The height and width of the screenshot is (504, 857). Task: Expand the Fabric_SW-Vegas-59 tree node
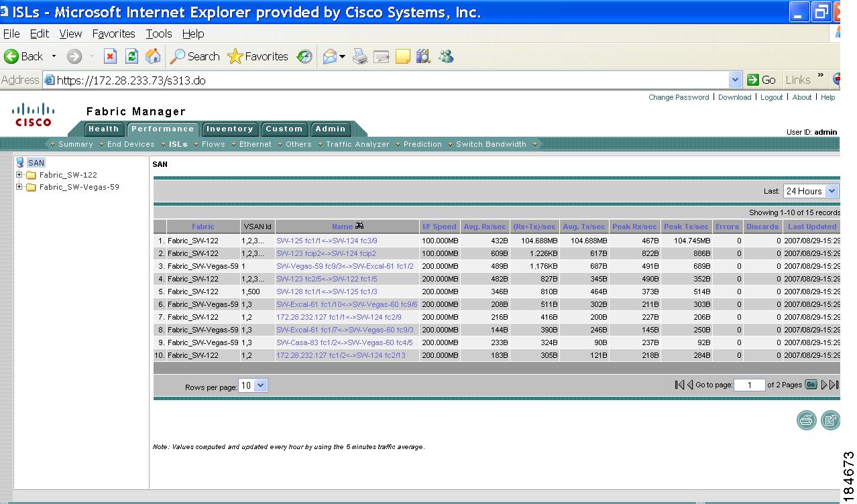coord(19,187)
